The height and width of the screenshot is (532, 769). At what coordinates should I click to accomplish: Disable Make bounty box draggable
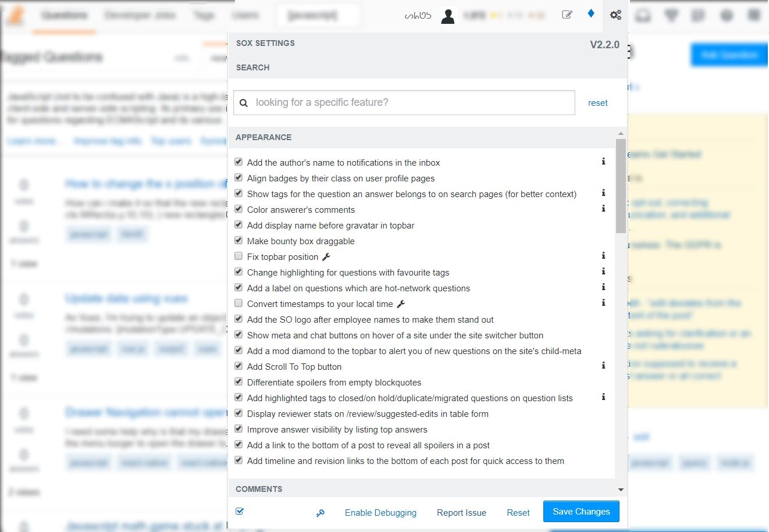238,240
